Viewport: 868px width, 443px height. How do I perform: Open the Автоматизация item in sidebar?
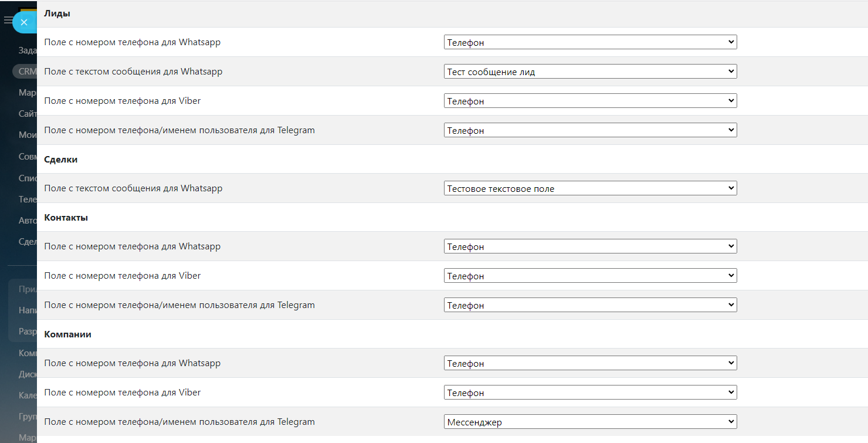click(28, 221)
